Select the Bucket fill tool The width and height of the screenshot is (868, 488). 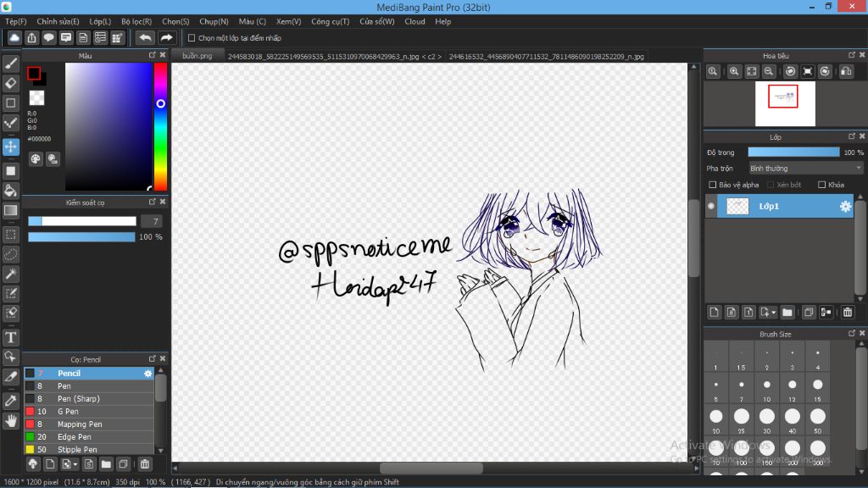pyautogui.click(x=10, y=191)
